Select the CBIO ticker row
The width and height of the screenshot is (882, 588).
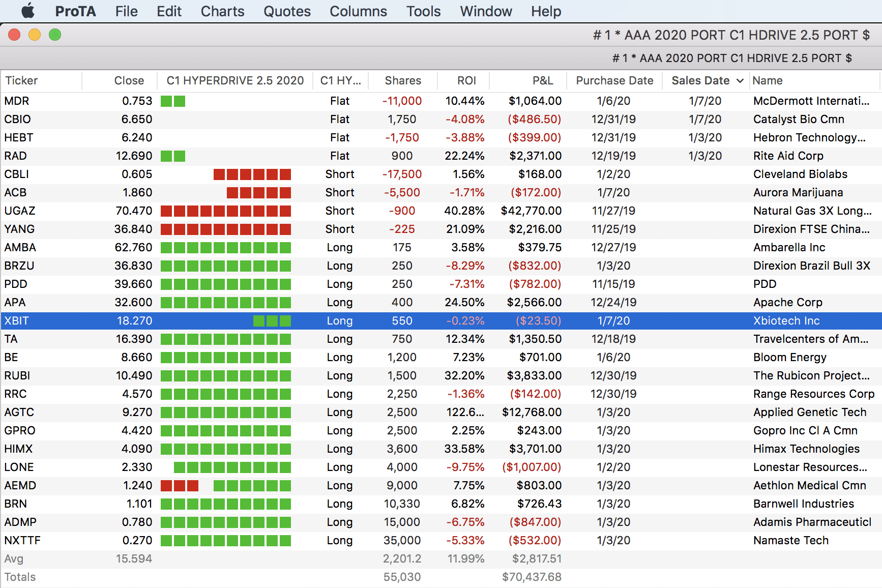tap(441, 119)
